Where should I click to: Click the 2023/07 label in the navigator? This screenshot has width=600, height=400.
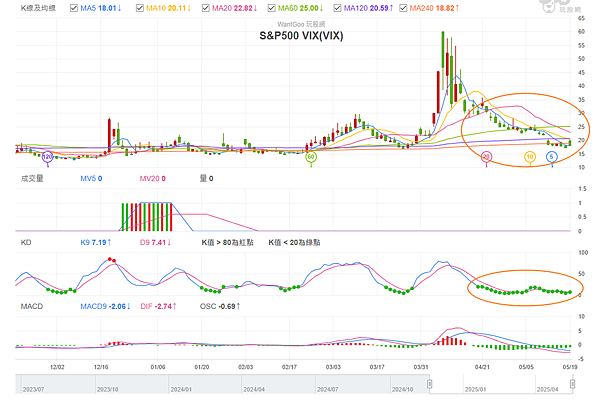(x=33, y=389)
